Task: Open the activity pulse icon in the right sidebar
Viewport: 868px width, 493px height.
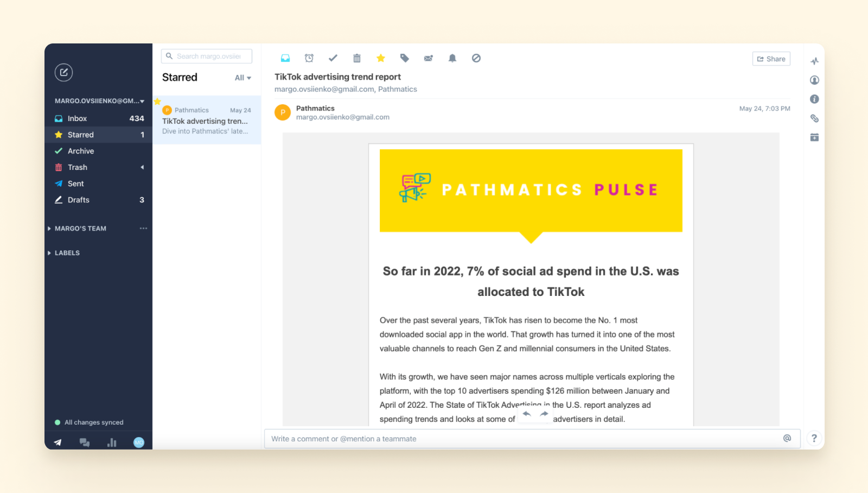Action: (x=815, y=61)
